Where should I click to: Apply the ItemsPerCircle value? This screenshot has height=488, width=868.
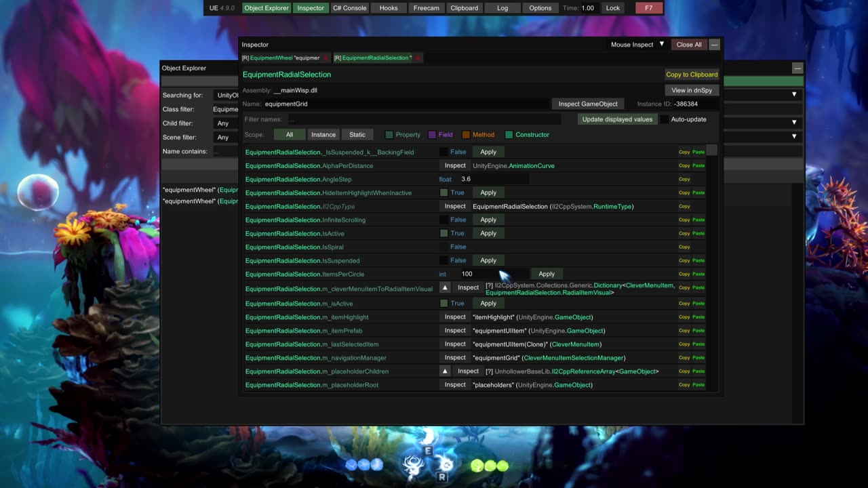(547, 274)
